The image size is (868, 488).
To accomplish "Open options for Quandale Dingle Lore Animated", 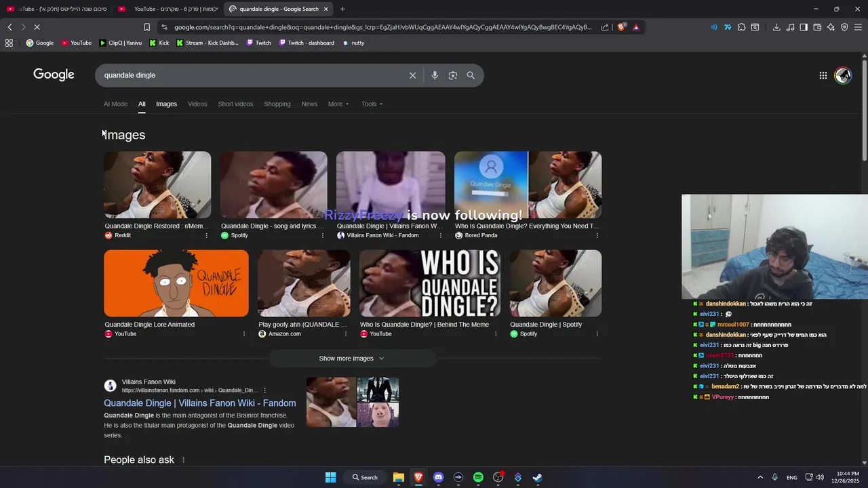I will [x=244, y=333].
